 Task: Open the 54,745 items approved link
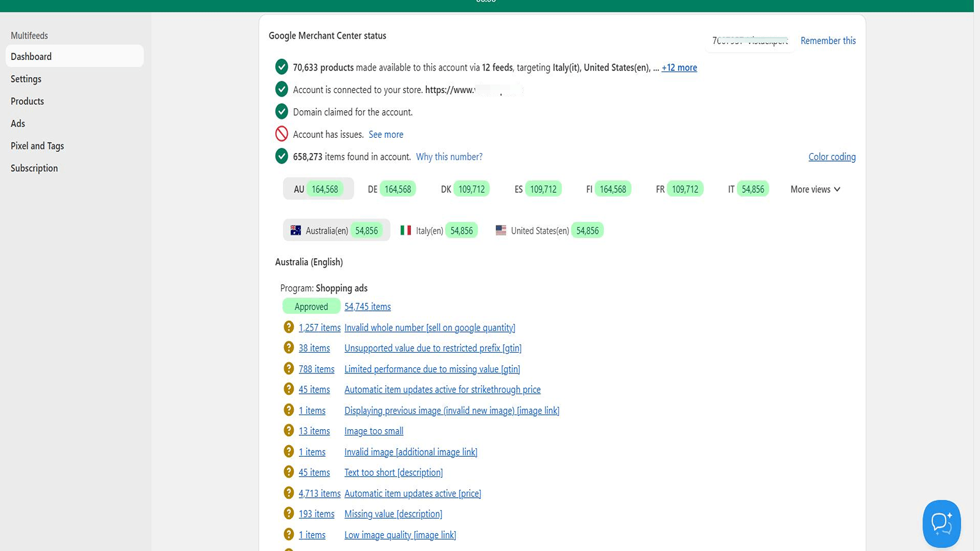pos(367,307)
